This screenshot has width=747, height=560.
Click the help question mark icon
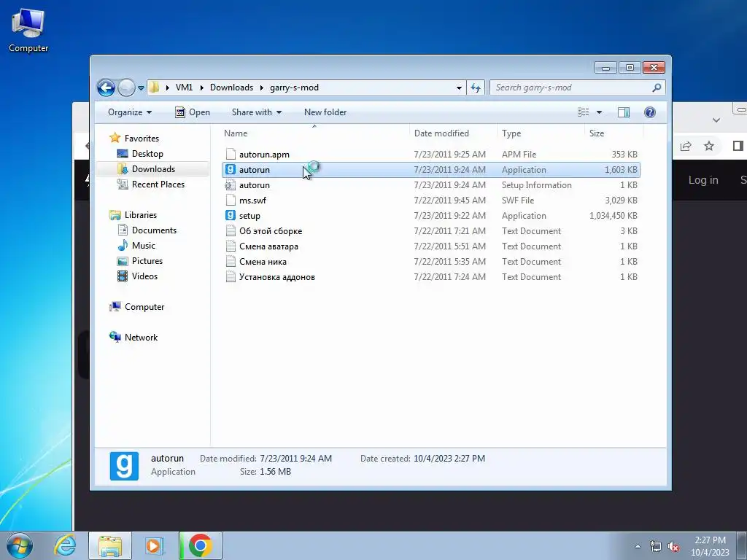[x=650, y=112]
